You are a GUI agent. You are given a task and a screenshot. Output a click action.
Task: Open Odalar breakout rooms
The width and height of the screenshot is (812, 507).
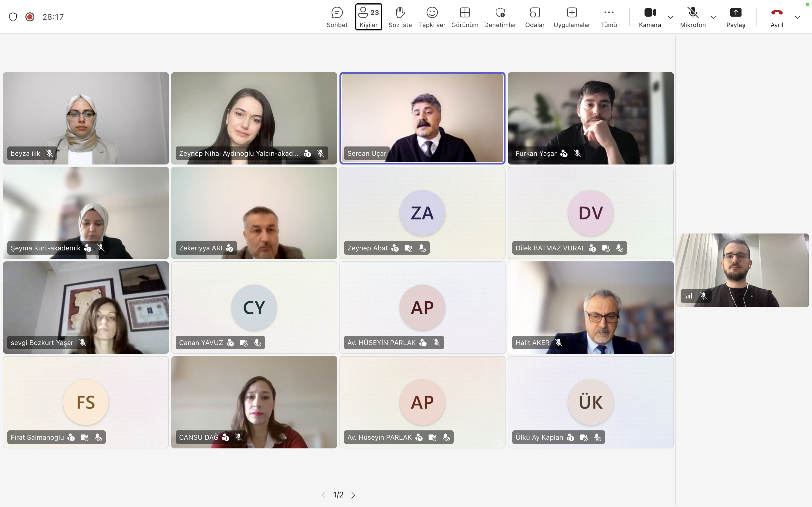point(535,17)
